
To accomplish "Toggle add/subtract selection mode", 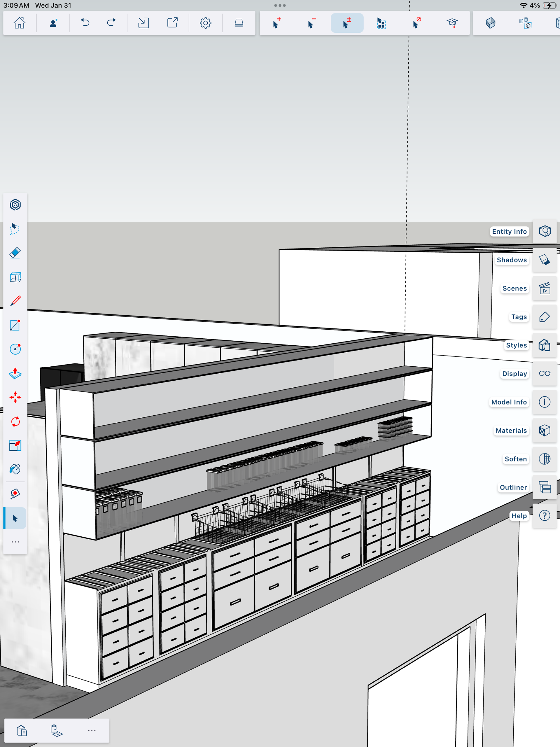I will point(347,23).
